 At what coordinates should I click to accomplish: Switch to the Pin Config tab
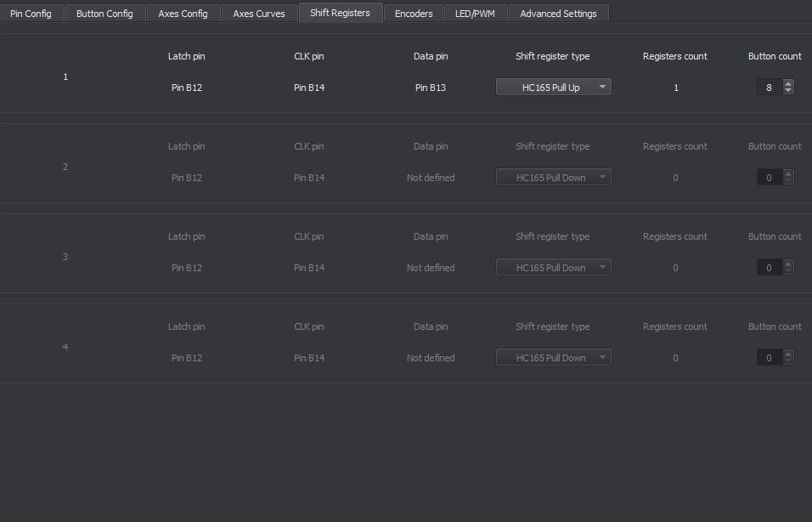point(31,14)
